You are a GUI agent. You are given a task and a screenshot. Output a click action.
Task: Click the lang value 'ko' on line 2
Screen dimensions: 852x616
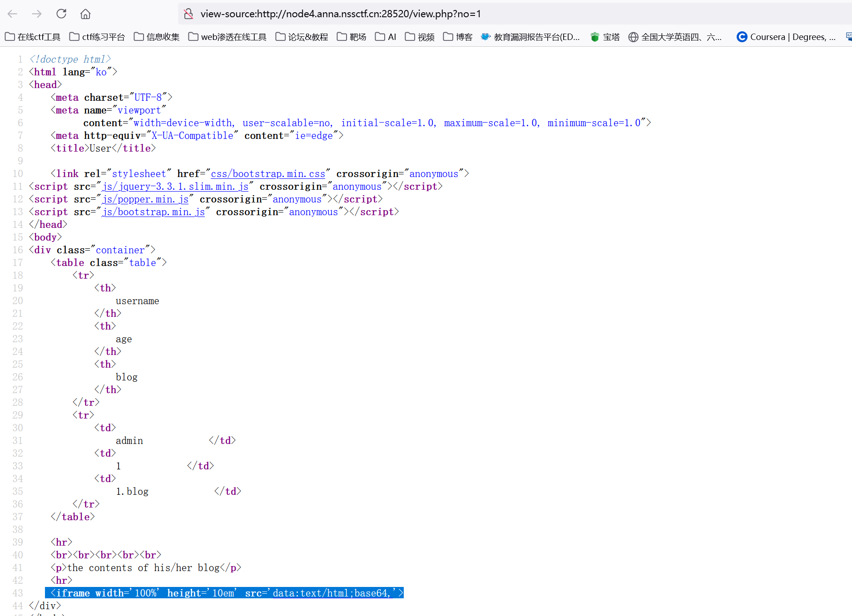(x=101, y=72)
